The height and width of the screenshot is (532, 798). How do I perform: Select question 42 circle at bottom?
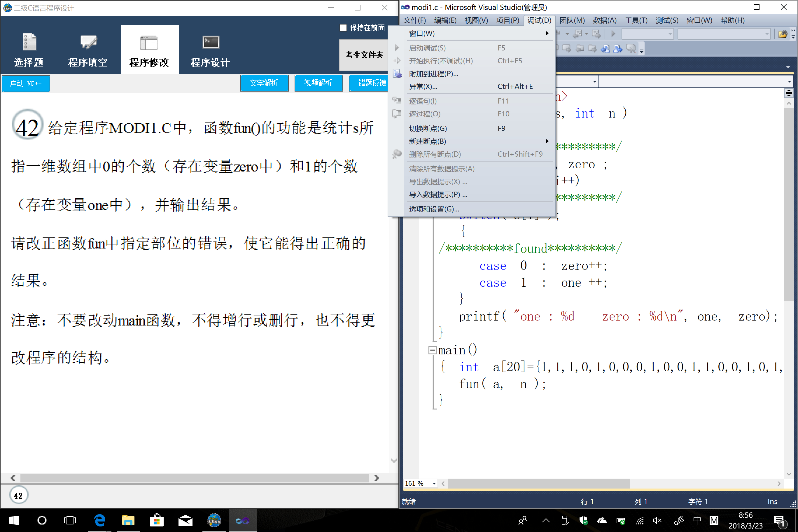point(18,495)
